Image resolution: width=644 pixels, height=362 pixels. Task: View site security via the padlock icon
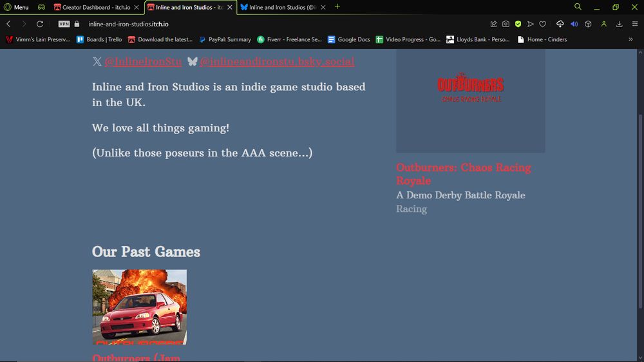point(77,24)
